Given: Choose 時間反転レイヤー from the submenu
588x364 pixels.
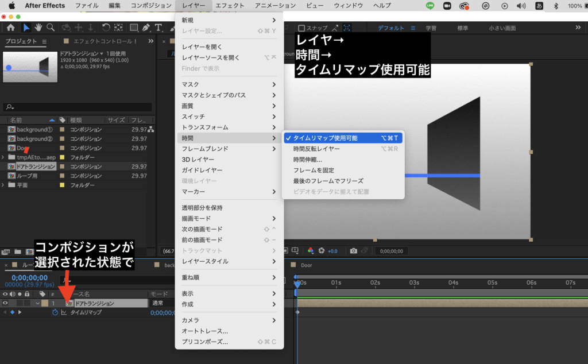Looking at the screenshot, I should tap(316, 149).
